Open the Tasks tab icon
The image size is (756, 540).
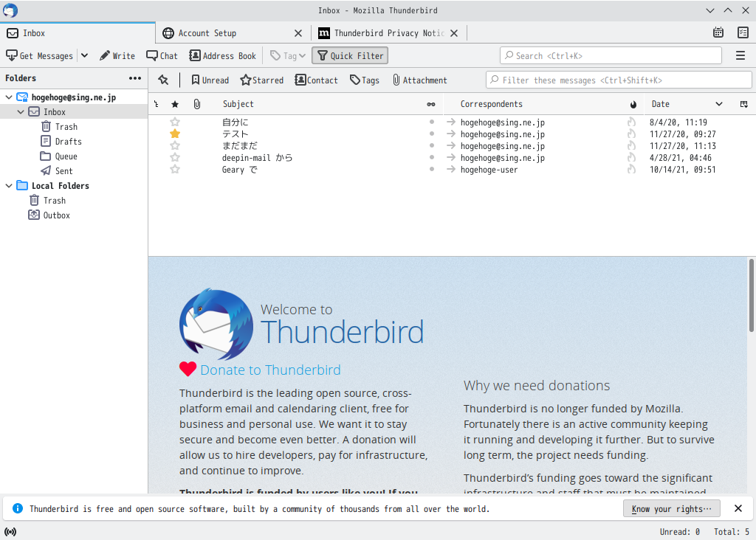pos(743,32)
